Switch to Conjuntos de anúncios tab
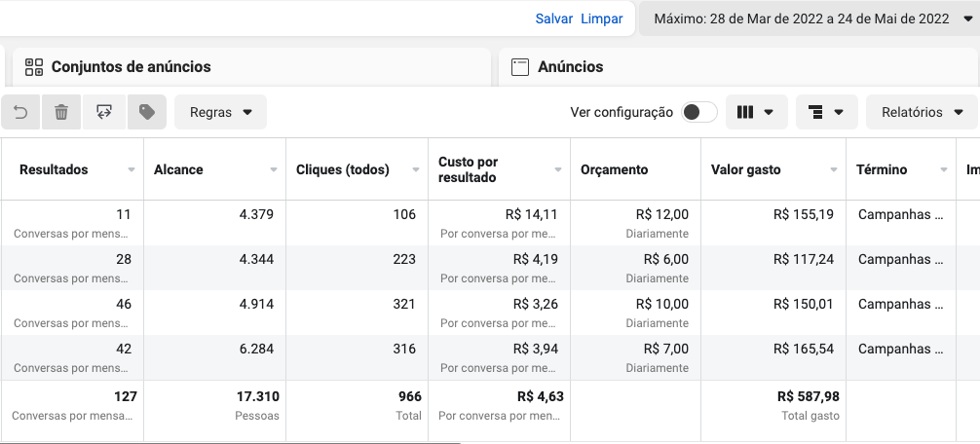This screenshot has width=980, height=444. tap(251, 67)
